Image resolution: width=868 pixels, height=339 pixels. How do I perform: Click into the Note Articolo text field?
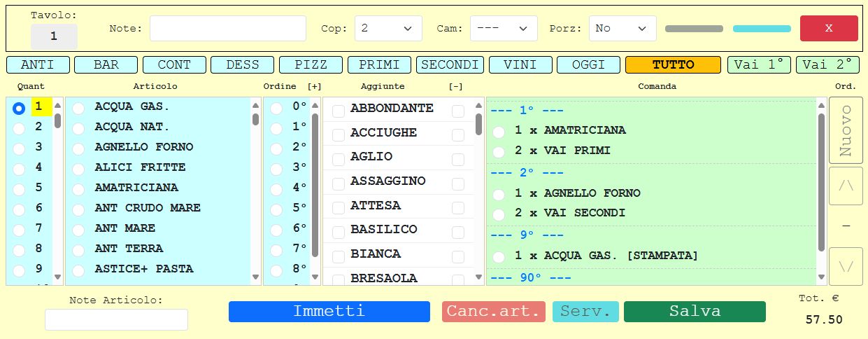(x=116, y=319)
